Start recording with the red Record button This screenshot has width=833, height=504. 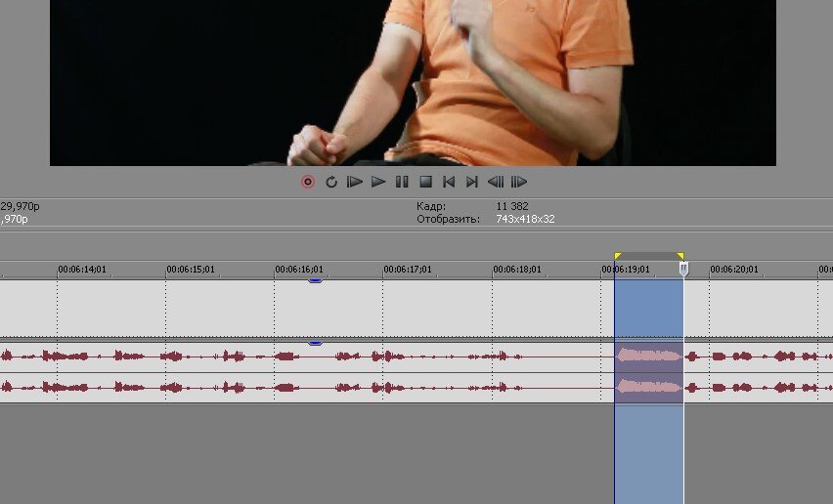click(308, 182)
